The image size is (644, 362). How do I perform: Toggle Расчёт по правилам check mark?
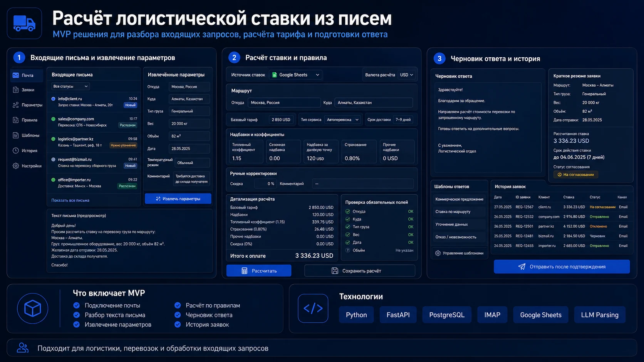tap(178, 305)
